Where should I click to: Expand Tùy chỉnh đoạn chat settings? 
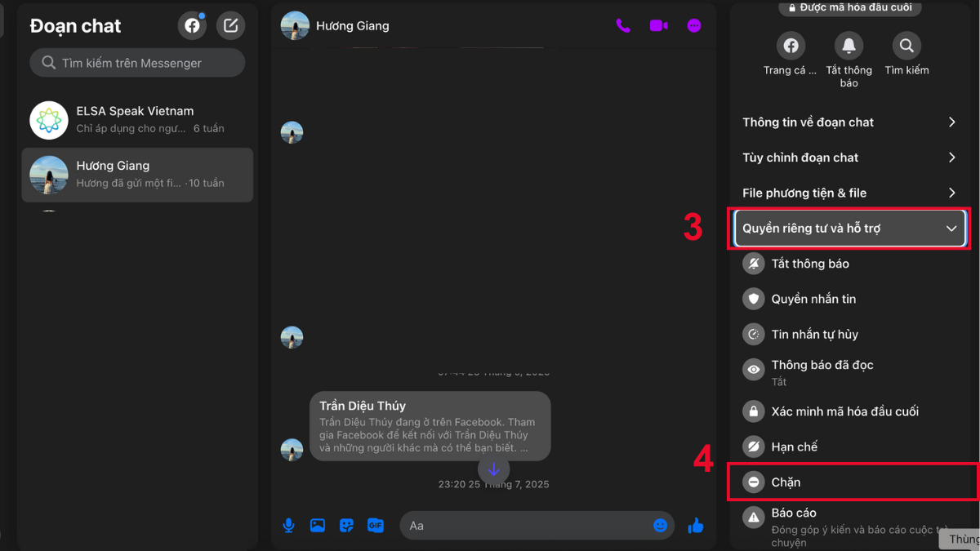[849, 157]
